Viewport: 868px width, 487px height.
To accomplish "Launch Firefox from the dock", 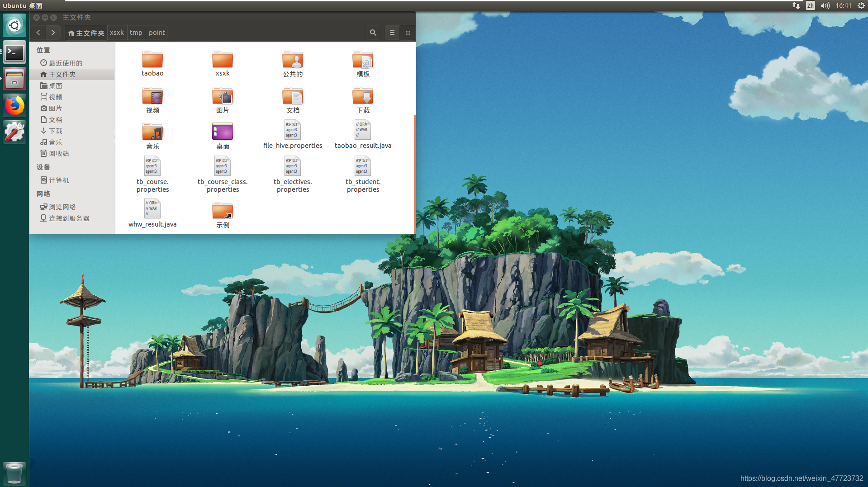I will pos(14,106).
